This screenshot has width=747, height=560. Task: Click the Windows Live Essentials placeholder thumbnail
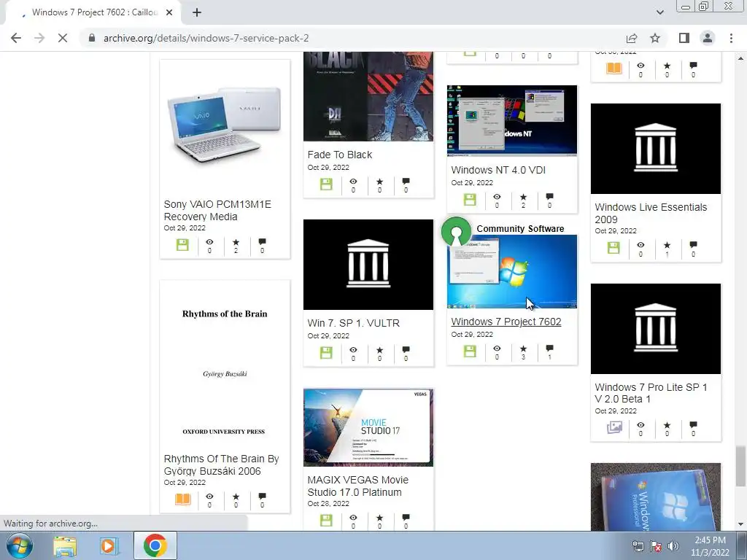pos(656,149)
